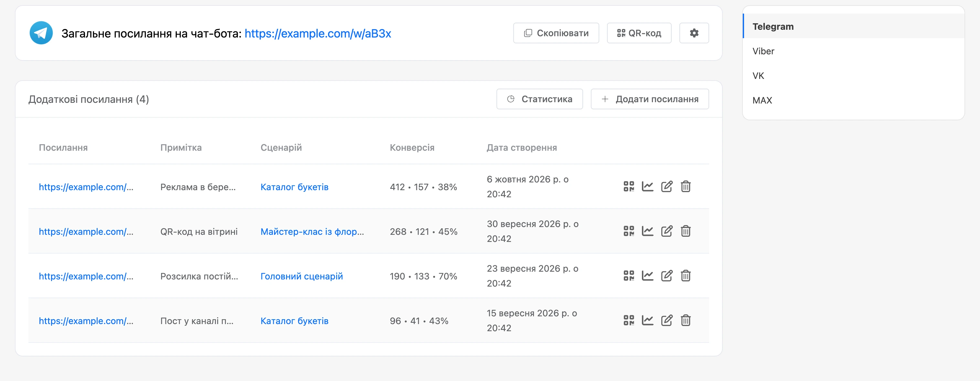Show QR code for Розсилка постій... row
Image resolution: width=980 pixels, height=381 pixels.
pos(628,276)
